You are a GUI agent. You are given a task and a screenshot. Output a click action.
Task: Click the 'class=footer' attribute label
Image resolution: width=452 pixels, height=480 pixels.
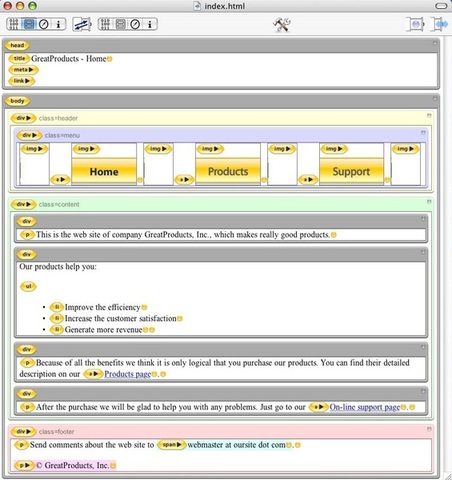pos(56,432)
